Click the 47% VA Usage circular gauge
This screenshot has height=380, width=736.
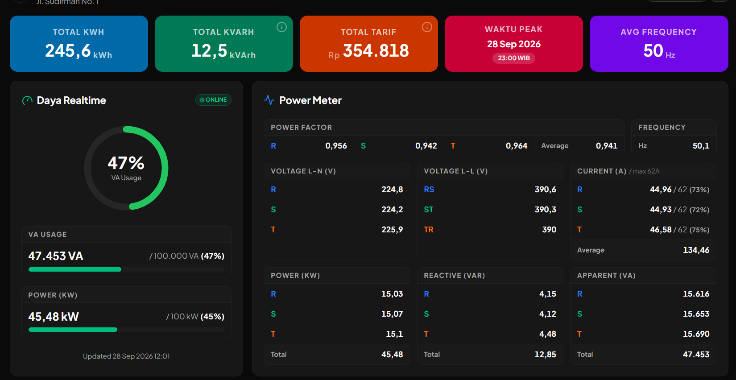click(126, 168)
